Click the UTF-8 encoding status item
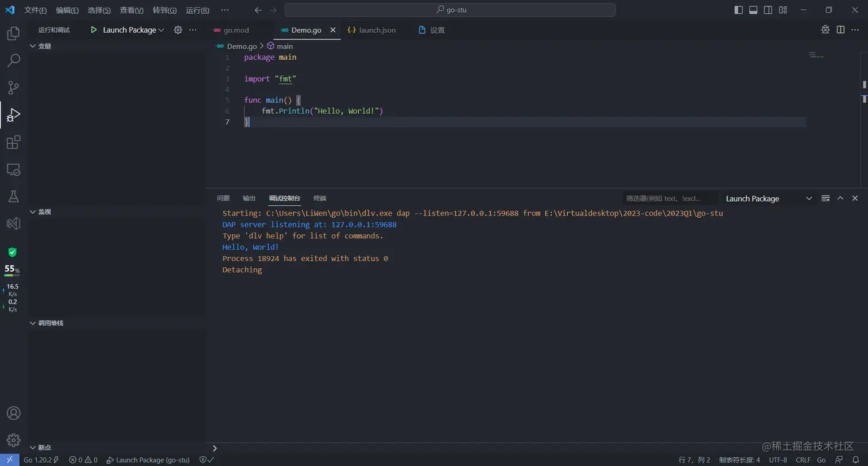Screen dimensions: 868x466 pos(778,460)
